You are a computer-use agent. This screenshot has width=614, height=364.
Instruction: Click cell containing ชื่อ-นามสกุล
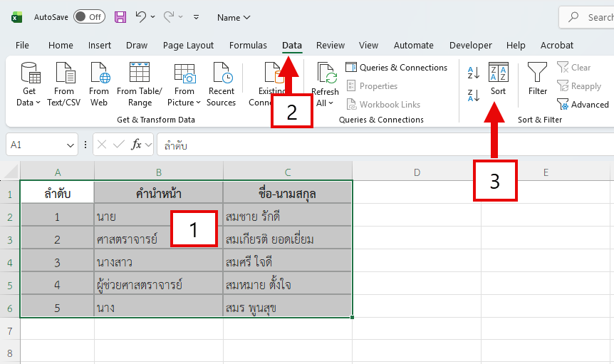[x=288, y=193]
